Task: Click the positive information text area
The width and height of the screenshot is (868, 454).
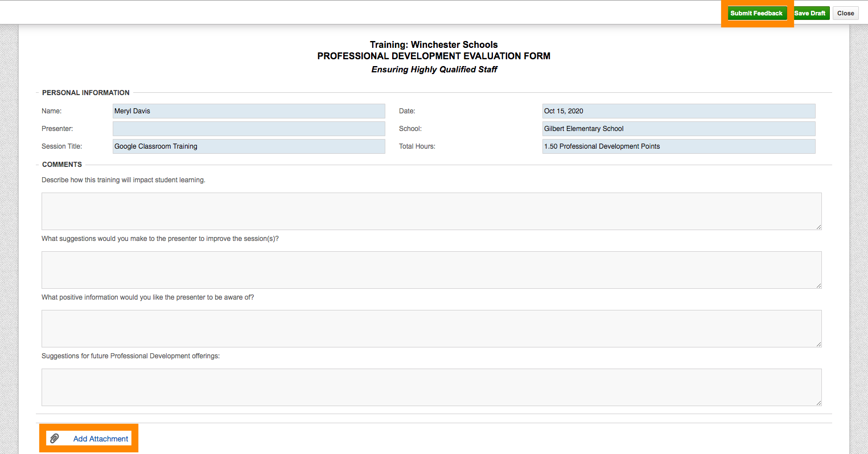Action: [x=431, y=328]
